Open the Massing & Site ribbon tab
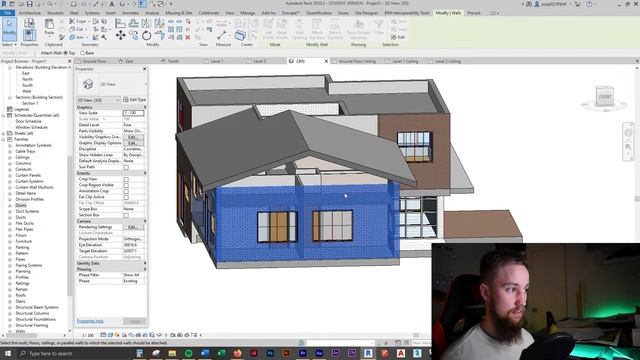 click(x=178, y=13)
